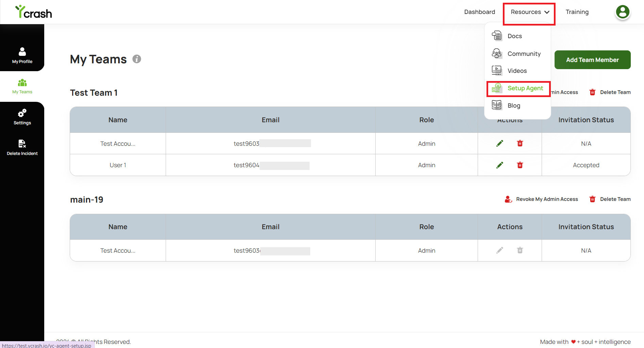Click Test Team 1 Email column header

click(270, 120)
